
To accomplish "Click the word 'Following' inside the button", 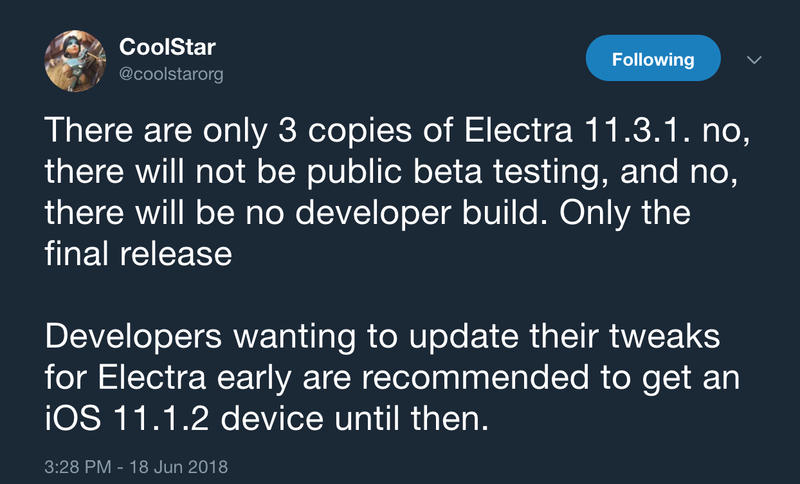I will 653,59.
